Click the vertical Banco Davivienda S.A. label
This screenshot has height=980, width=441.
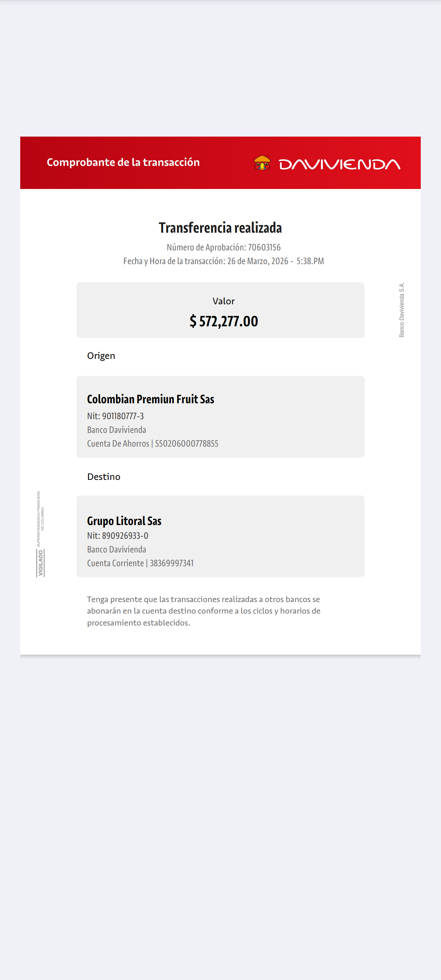(402, 310)
